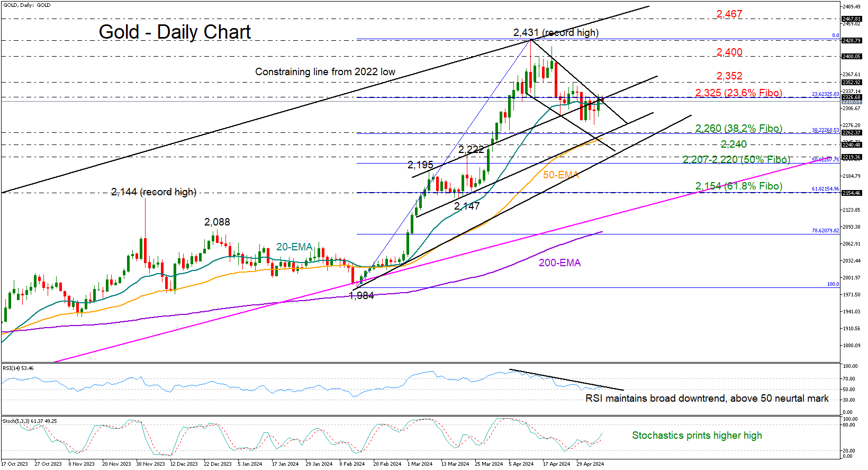Select the 20-EMA line label
868x470 pixels.
click(x=294, y=247)
